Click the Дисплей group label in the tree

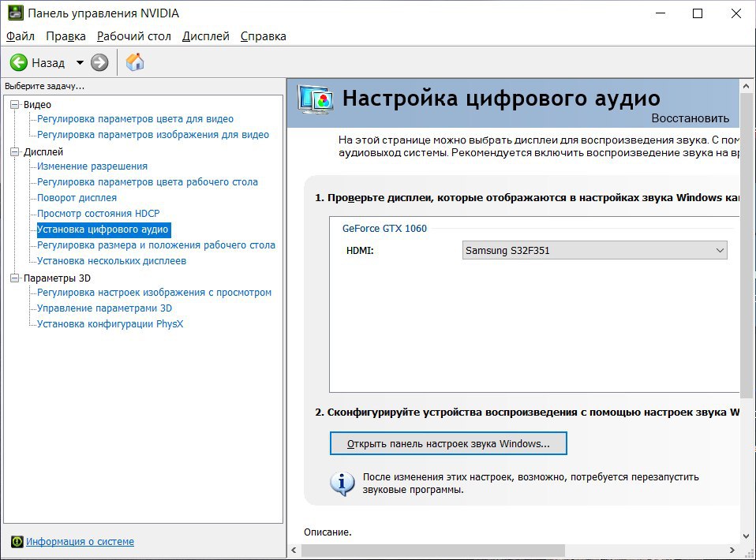pos(43,152)
